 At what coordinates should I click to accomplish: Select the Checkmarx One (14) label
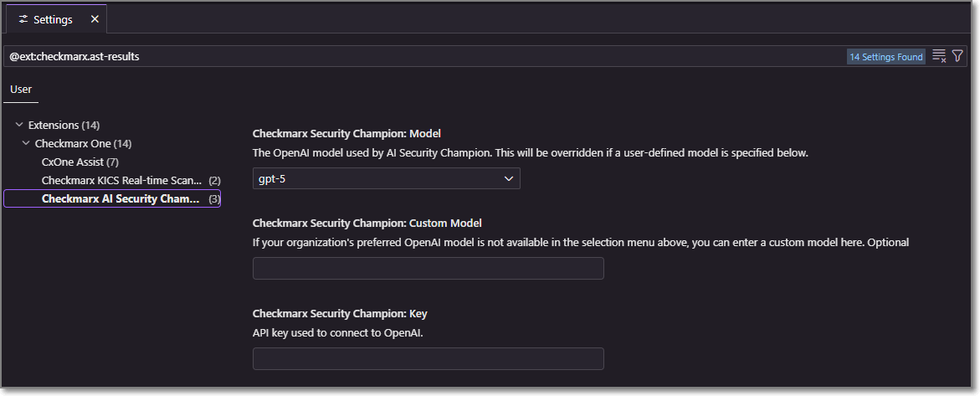[83, 143]
